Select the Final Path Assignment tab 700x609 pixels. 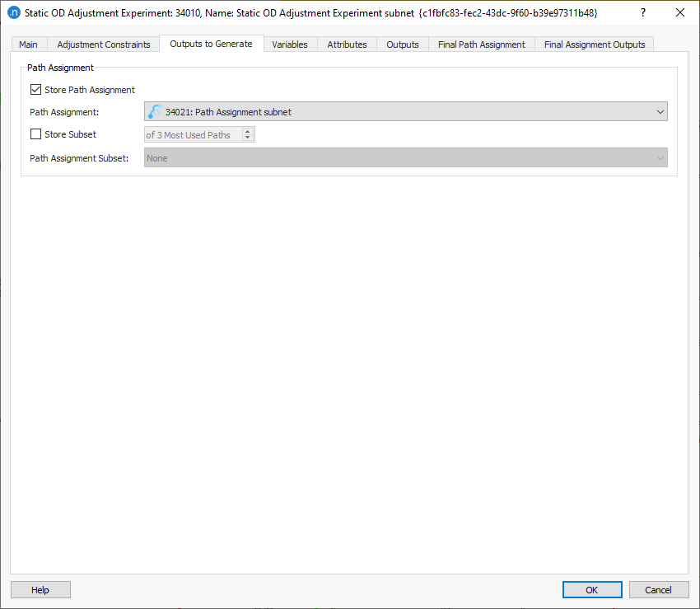tap(481, 44)
